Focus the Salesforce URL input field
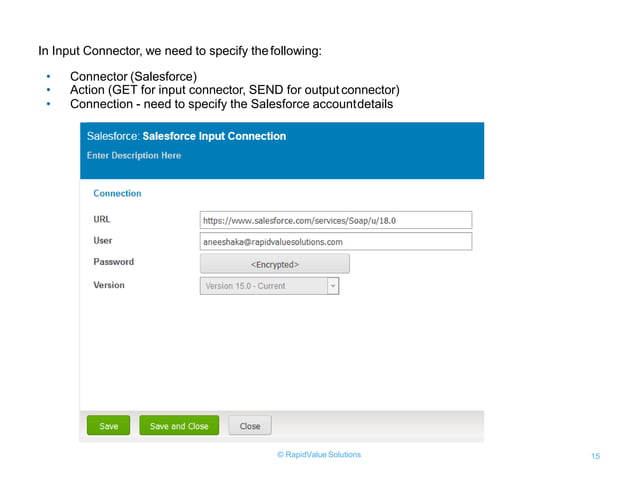This screenshot has height=478, width=638. tap(336, 220)
